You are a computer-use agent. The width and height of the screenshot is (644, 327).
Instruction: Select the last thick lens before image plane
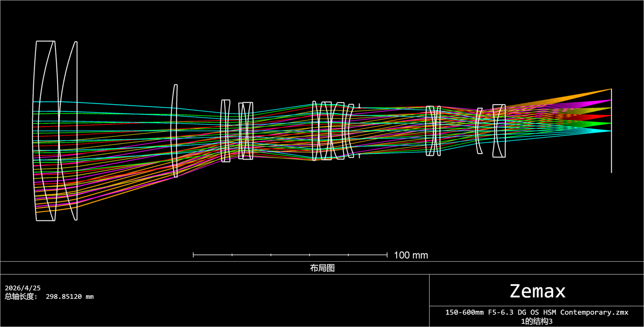click(x=499, y=131)
